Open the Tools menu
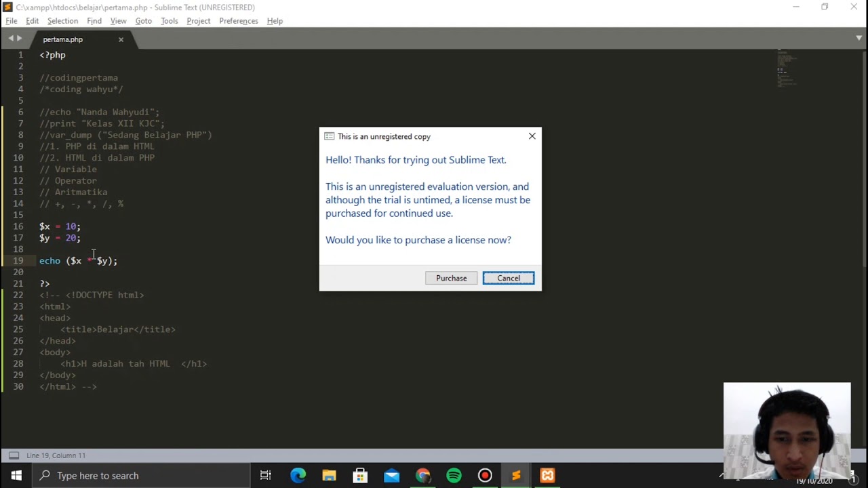Screen dimensions: 868x488 (x=169, y=21)
